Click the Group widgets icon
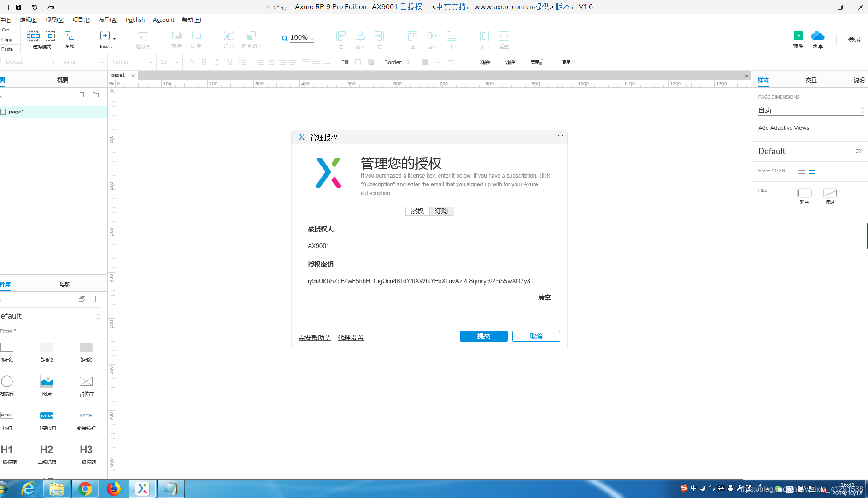The image size is (868, 498). (229, 36)
